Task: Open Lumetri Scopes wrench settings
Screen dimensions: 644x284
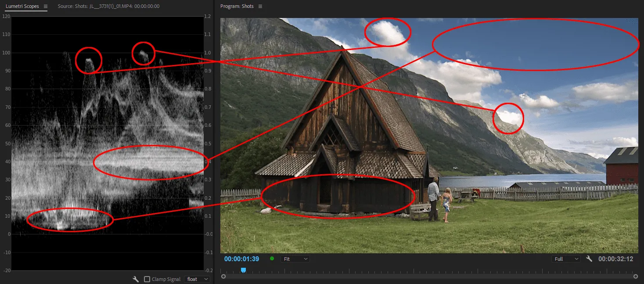Action: (x=136, y=279)
